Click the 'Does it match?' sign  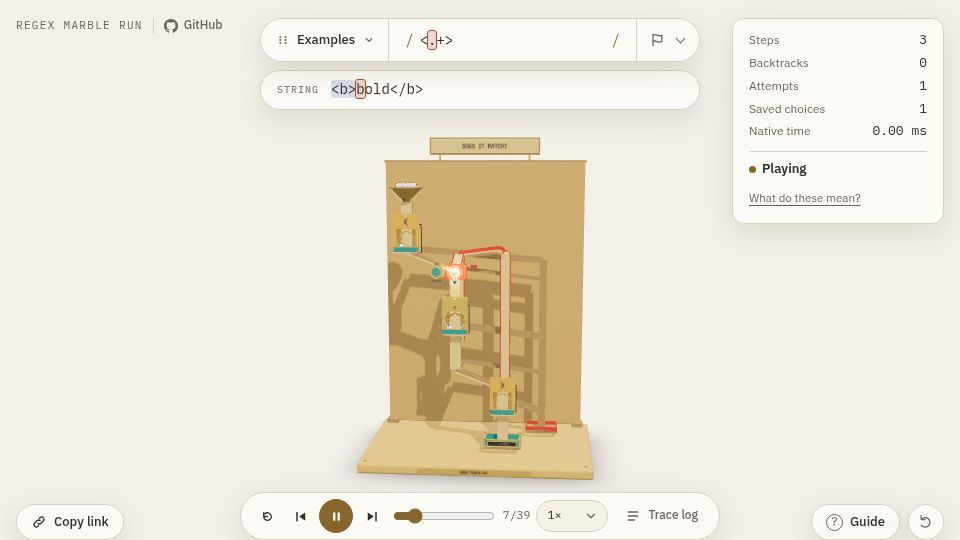(484, 146)
